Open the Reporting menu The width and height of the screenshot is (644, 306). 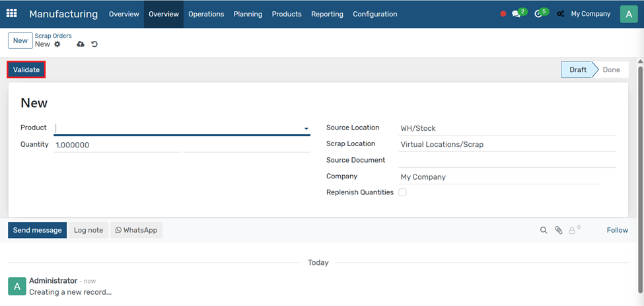coord(327,14)
